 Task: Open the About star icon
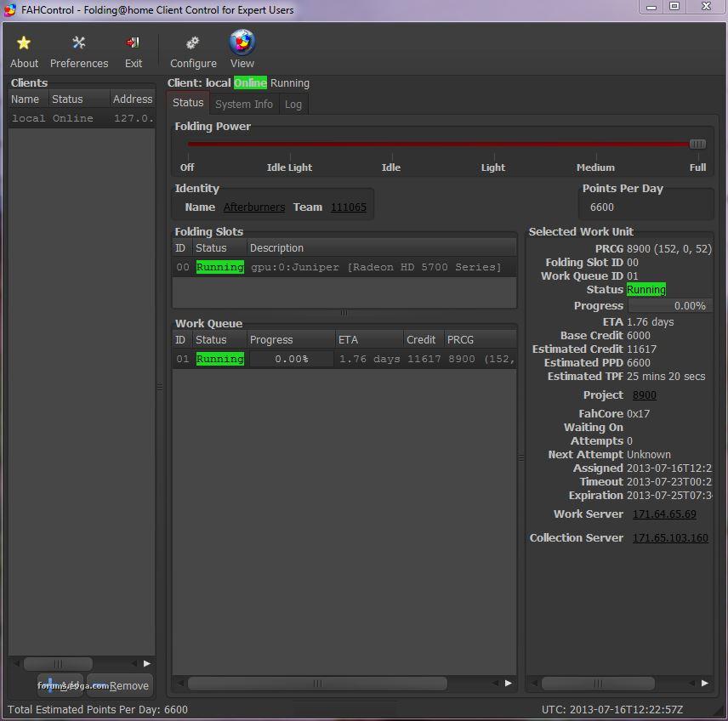(24, 43)
